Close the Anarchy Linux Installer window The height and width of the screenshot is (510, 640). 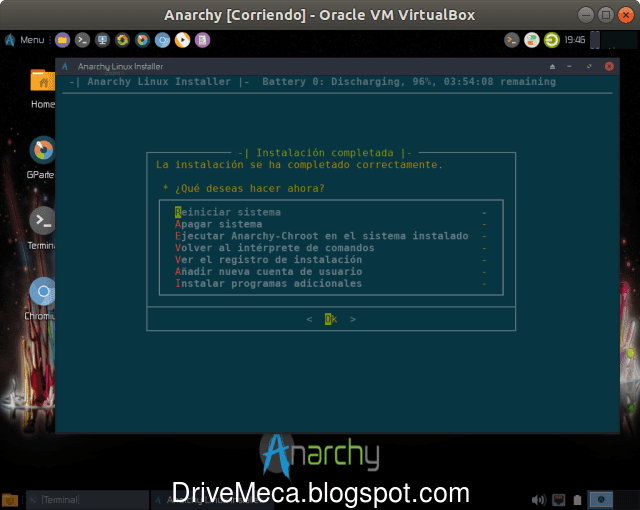[x=609, y=67]
